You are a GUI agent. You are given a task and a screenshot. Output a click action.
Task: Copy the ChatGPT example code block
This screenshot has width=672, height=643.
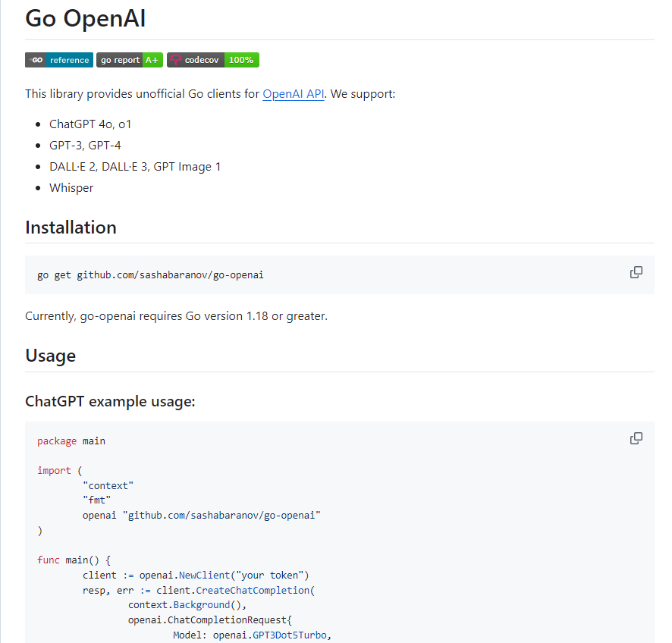tap(636, 438)
